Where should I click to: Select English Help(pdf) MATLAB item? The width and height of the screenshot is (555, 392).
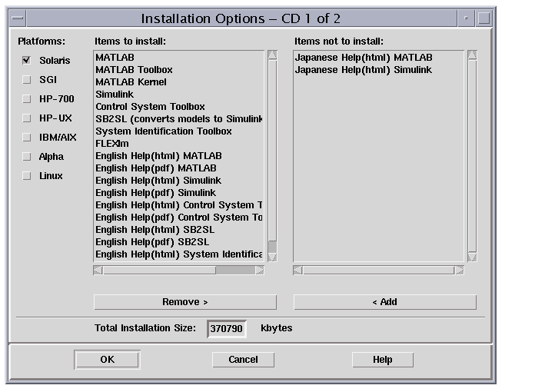179,168
